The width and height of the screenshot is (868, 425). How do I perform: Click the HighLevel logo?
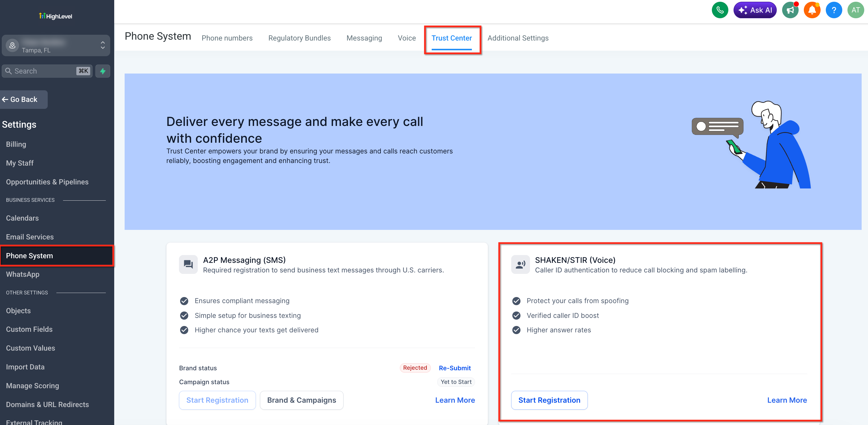coord(56,16)
